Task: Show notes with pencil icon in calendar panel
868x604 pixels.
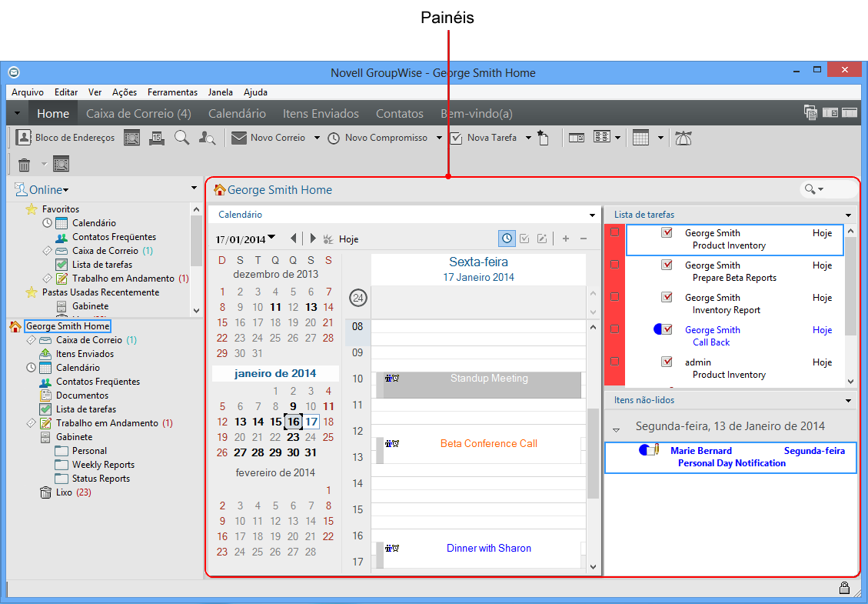Action: [542, 239]
